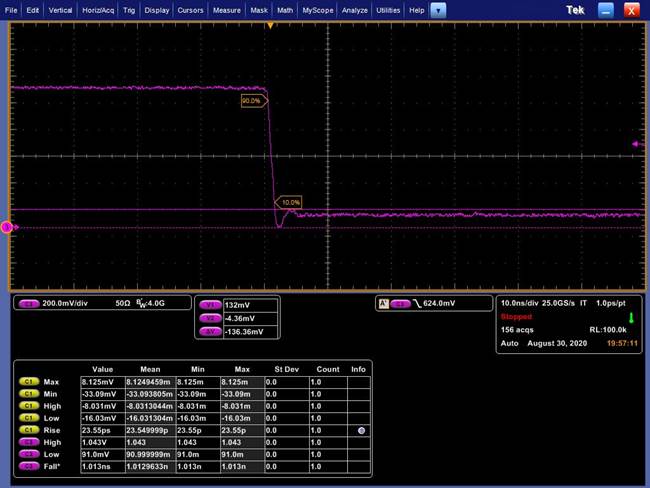
Task: Click the 132mV cursor V1 value
Action: (250, 305)
